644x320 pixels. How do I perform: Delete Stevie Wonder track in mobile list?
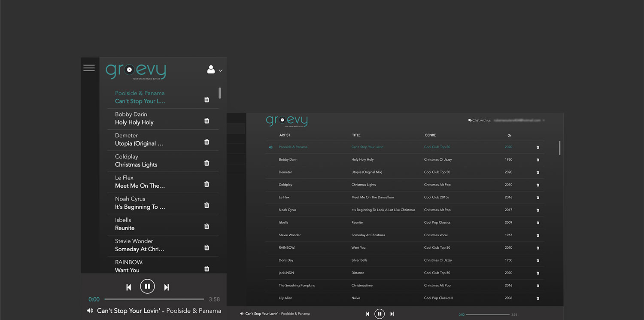point(207,247)
